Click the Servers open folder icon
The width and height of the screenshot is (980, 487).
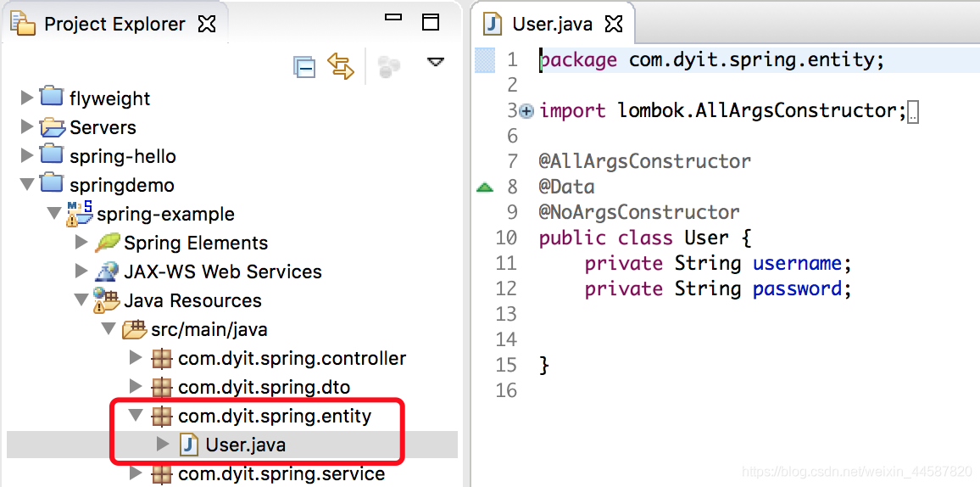click(53, 127)
